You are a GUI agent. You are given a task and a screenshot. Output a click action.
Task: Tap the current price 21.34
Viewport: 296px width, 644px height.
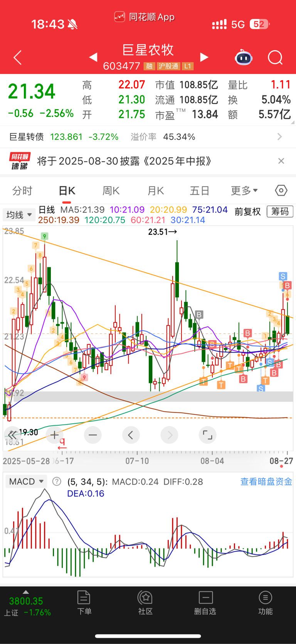(x=32, y=92)
